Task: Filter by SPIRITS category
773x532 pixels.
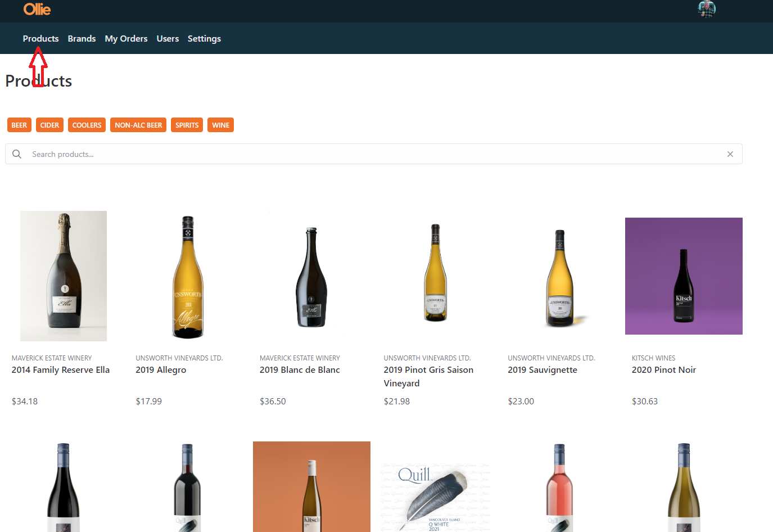Action: pyautogui.click(x=187, y=125)
